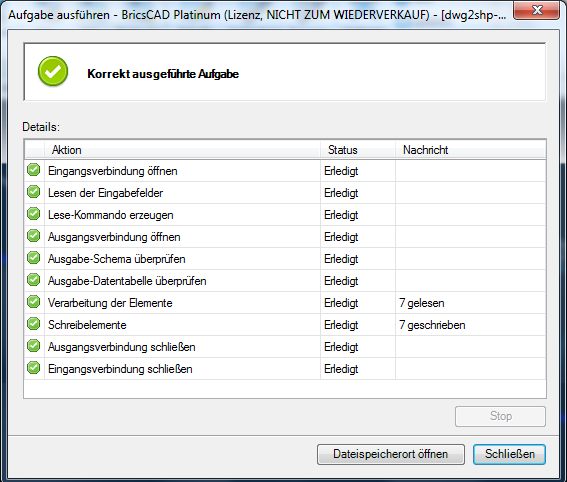The width and height of the screenshot is (567, 482).
Task: Select the row text Lesen der Eingabefelder
Action: 105,193
